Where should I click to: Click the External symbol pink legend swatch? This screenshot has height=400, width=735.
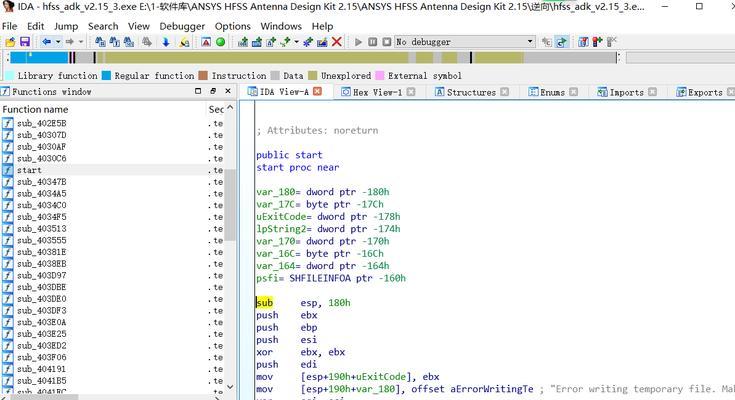380,75
